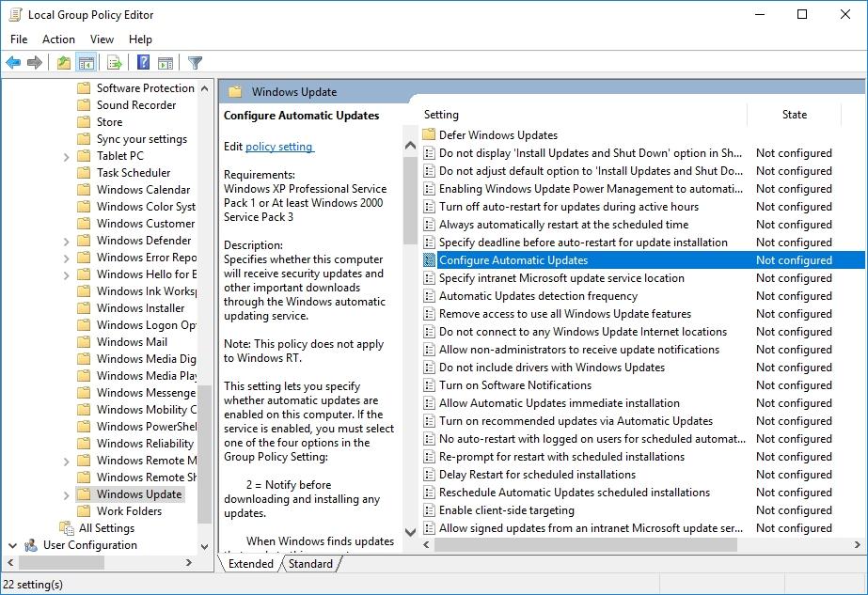Click the Windows Update folder icon above the pane
The width and height of the screenshot is (868, 595).
(235, 91)
